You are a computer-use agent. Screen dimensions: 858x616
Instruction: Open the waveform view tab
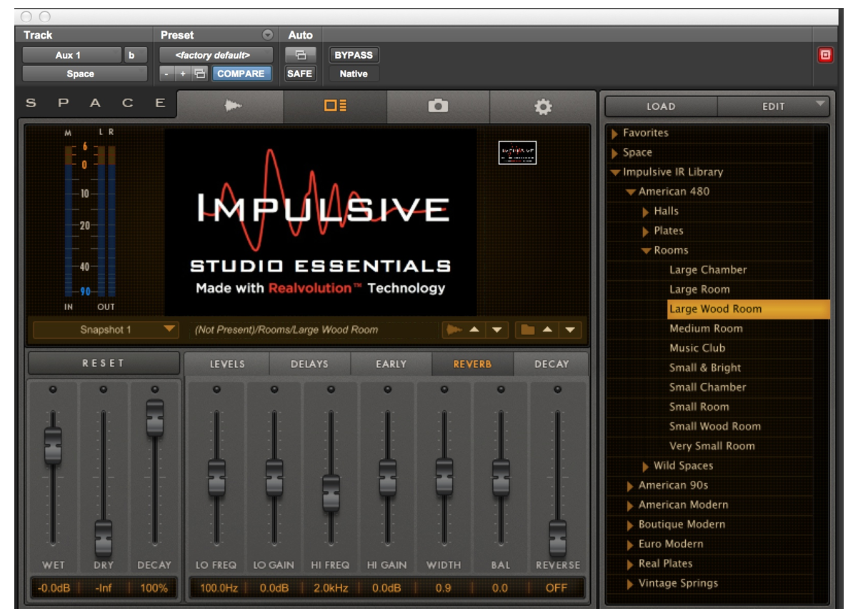pyautogui.click(x=231, y=106)
